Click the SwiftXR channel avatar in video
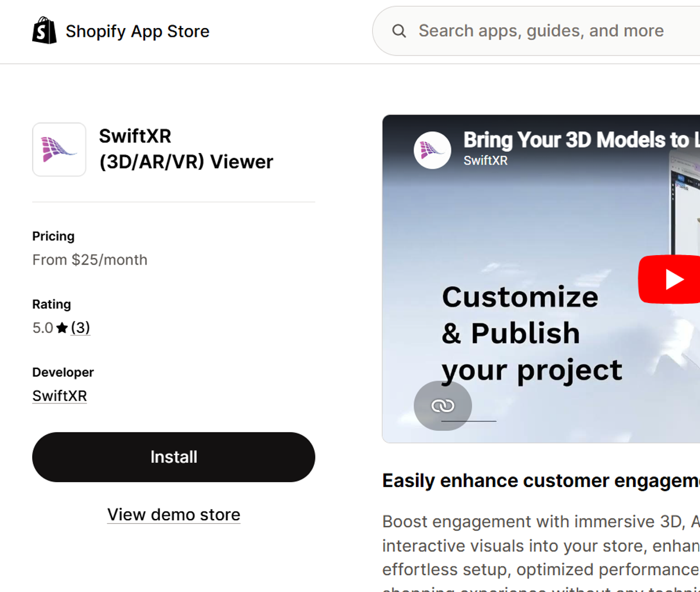Viewport: 700px width, 592px height. pos(432,150)
